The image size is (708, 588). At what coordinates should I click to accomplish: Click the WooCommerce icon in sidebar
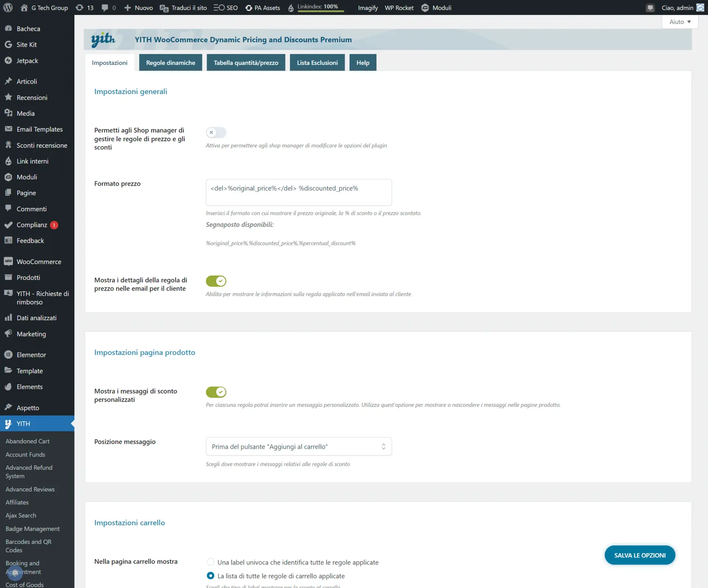tap(8, 261)
